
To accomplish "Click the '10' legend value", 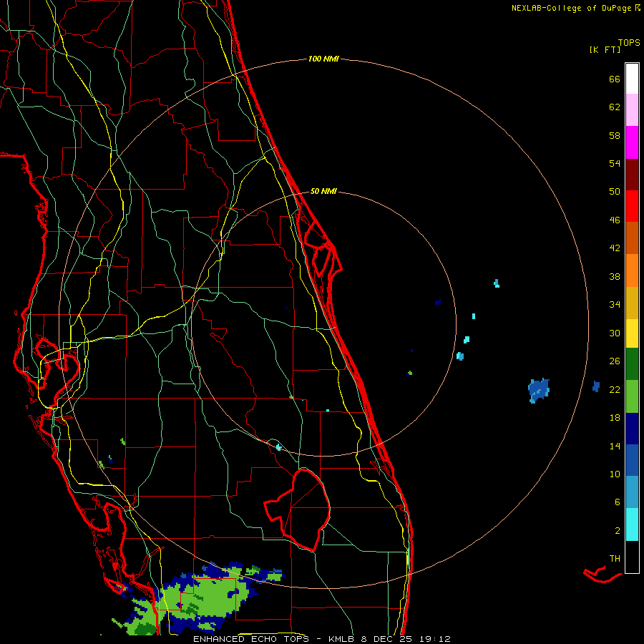I will (615, 475).
